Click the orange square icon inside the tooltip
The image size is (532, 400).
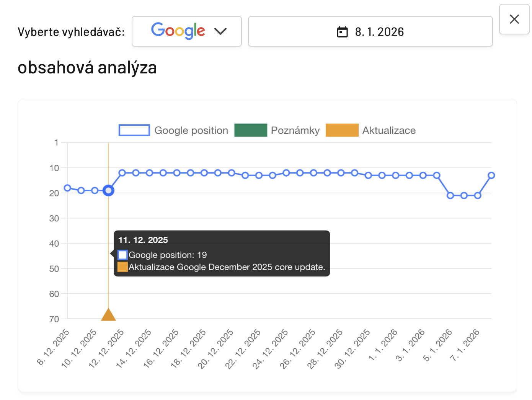[122, 267]
